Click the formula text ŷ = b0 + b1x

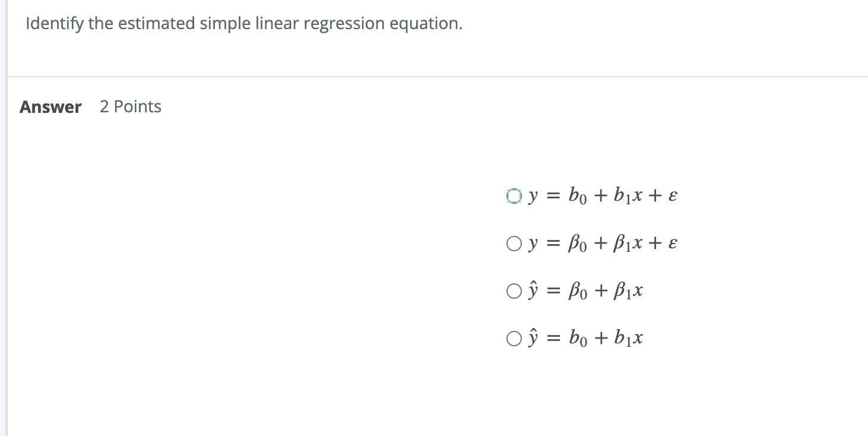point(585,339)
